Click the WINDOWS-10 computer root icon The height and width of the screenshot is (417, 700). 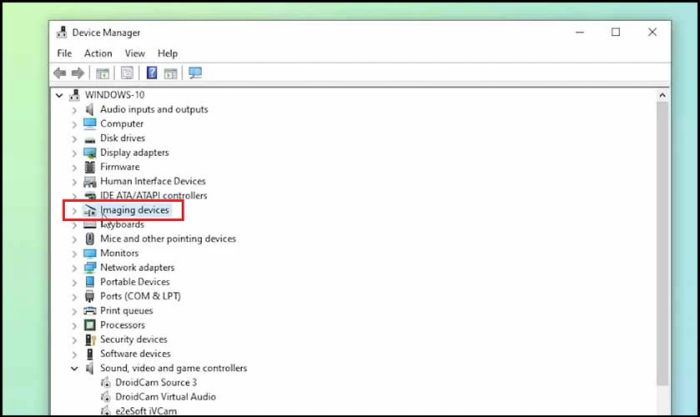[x=75, y=95]
